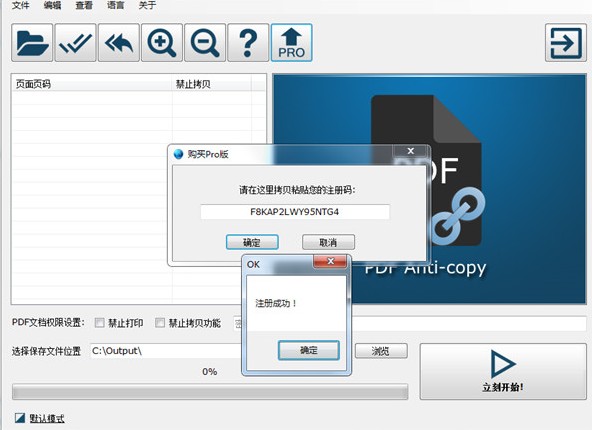
Task: Open the 关于 menu
Action: [x=147, y=5]
